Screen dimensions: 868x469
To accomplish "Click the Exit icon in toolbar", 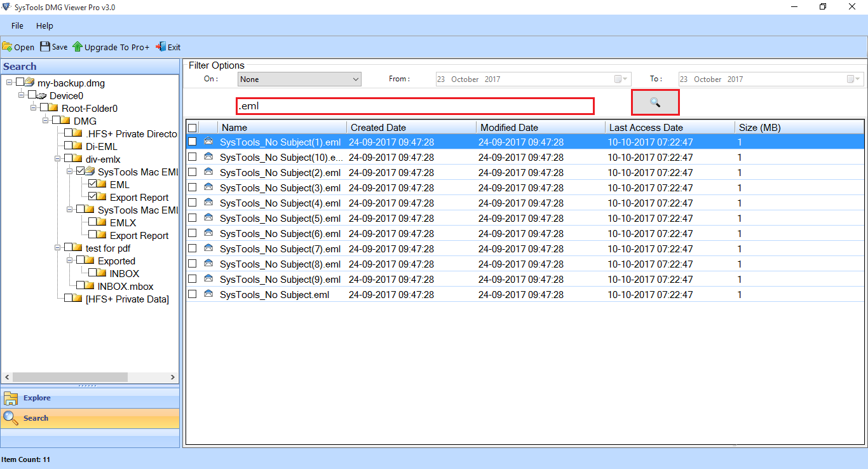I will click(x=161, y=46).
